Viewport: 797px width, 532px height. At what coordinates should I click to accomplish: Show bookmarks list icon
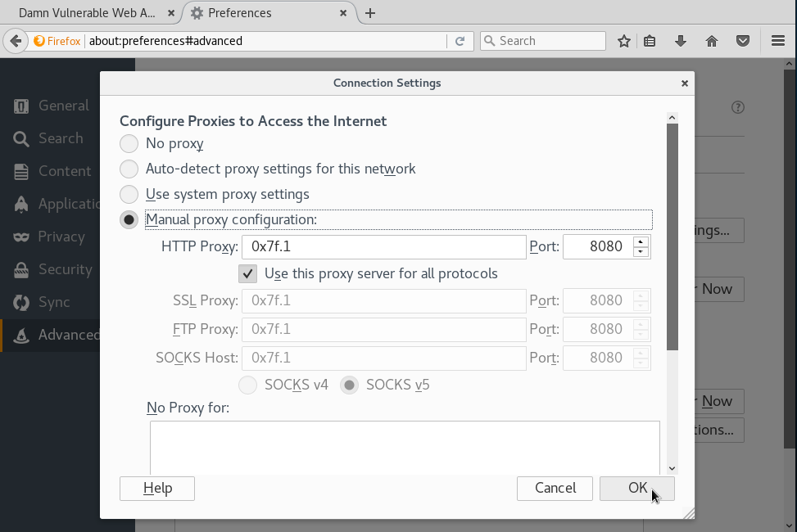(650, 41)
